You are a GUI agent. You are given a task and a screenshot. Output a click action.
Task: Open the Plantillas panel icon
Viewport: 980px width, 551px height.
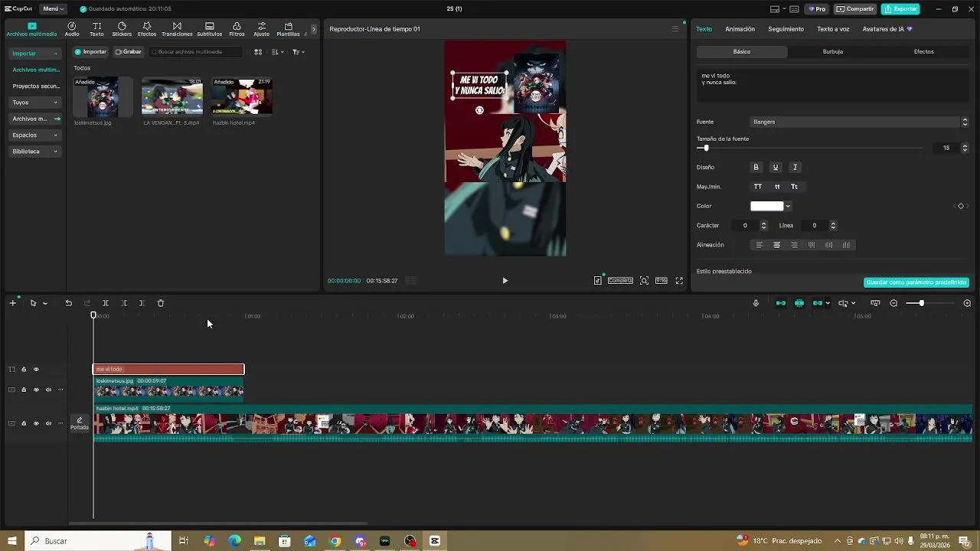[x=288, y=29]
